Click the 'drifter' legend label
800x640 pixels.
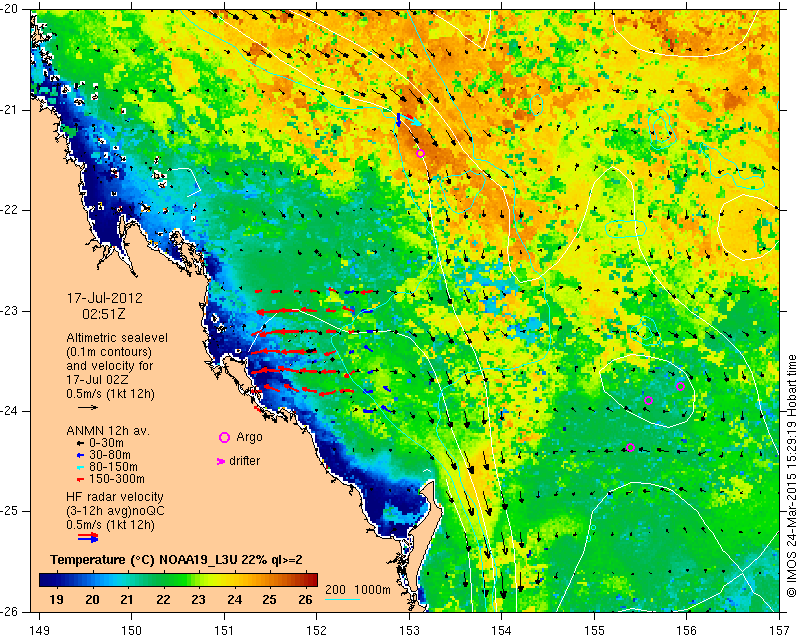point(244,461)
